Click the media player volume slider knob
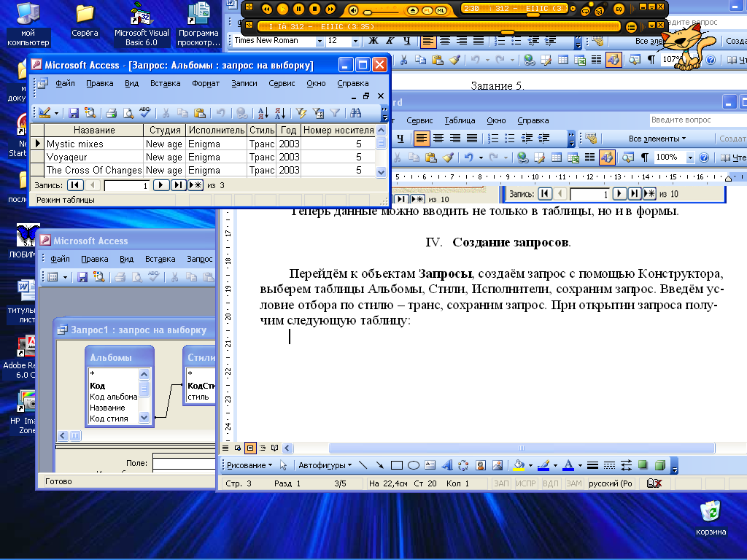The image size is (747, 560). coord(368,12)
